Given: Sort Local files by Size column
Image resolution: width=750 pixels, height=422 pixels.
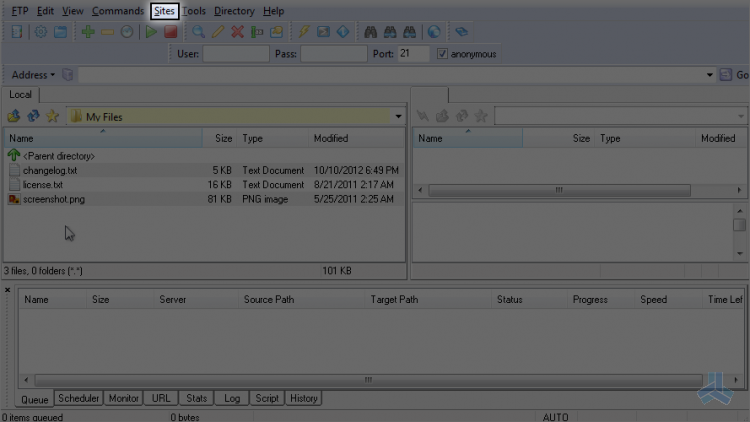Looking at the screenshot, I should point(220,138).
